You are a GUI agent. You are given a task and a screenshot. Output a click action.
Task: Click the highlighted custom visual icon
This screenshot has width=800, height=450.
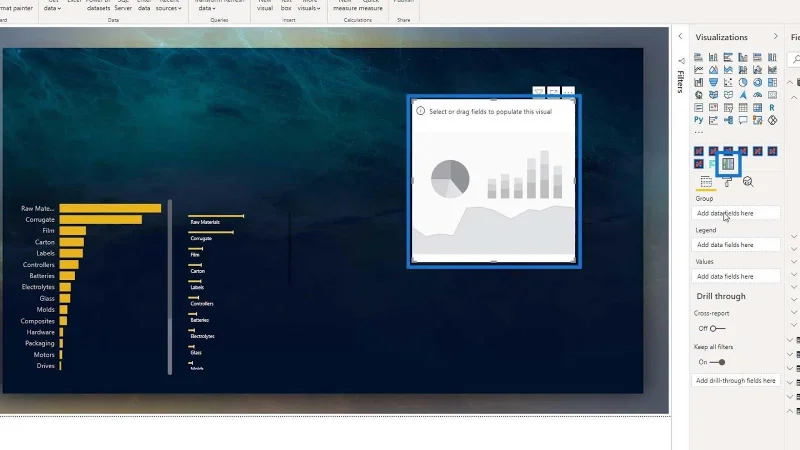[728, 164]
